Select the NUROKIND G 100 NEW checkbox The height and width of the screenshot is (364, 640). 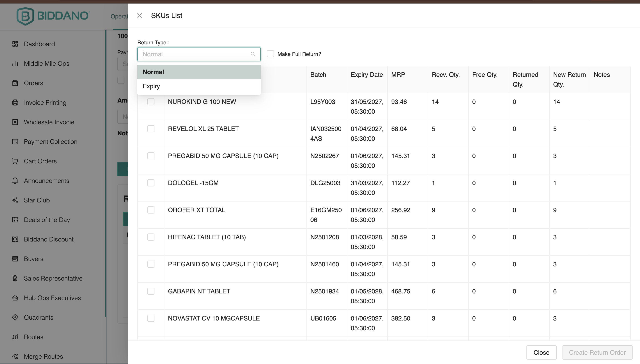[151, 101]
